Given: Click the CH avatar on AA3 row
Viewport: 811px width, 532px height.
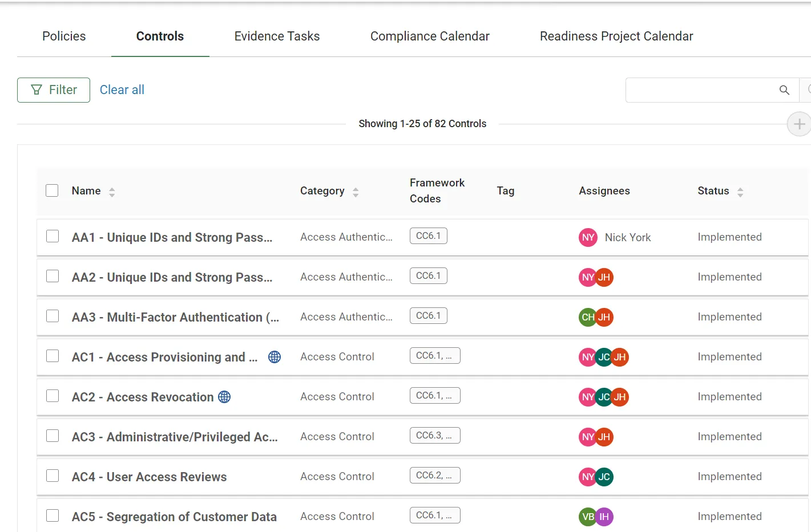Looking at the screenshot, I should point(587,317).
